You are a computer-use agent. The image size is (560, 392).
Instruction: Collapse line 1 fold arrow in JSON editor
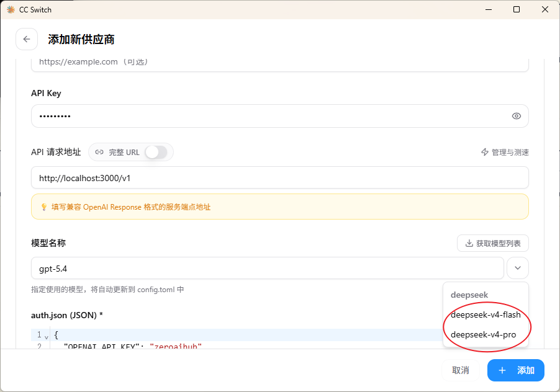47,337
